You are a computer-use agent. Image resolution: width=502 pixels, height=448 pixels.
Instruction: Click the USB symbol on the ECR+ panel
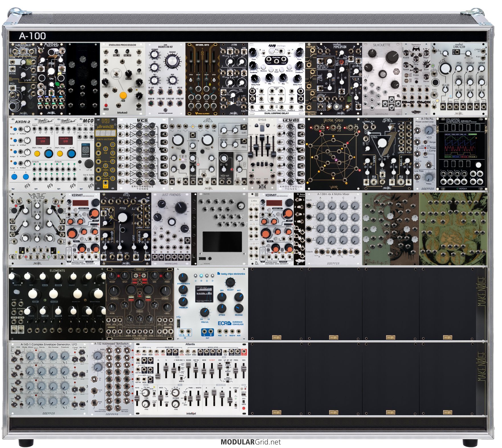tap(179, 317)
